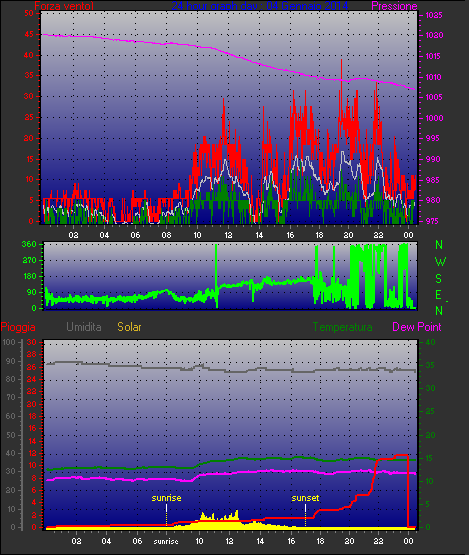The width and height of the screenshot is (469, 555).
Task: Select pressure axis value 1025
Action: (434, 15)
